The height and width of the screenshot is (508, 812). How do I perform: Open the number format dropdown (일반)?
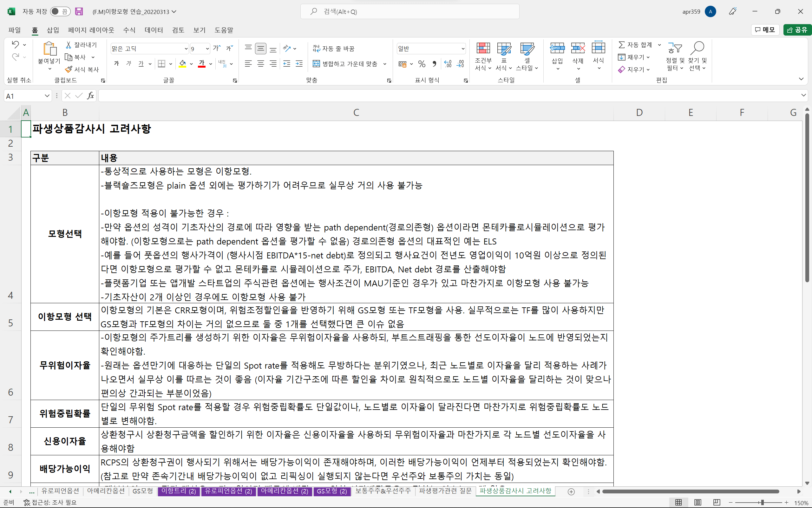[463, 49]
